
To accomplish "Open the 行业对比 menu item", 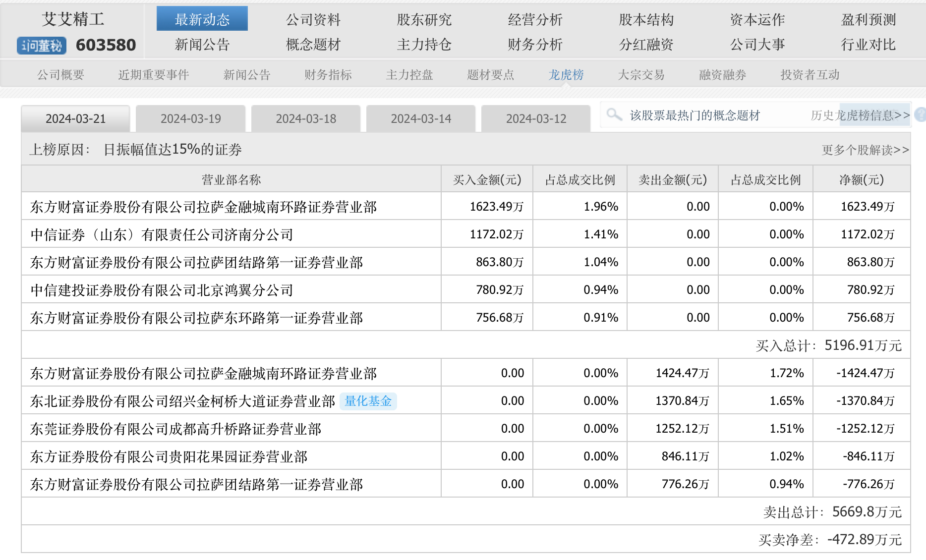I will (868, 45).
